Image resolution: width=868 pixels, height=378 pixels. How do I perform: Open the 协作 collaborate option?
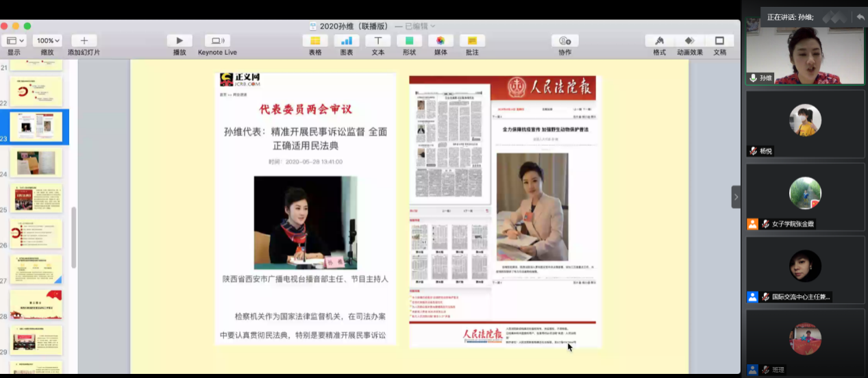(x=565, y=41)
